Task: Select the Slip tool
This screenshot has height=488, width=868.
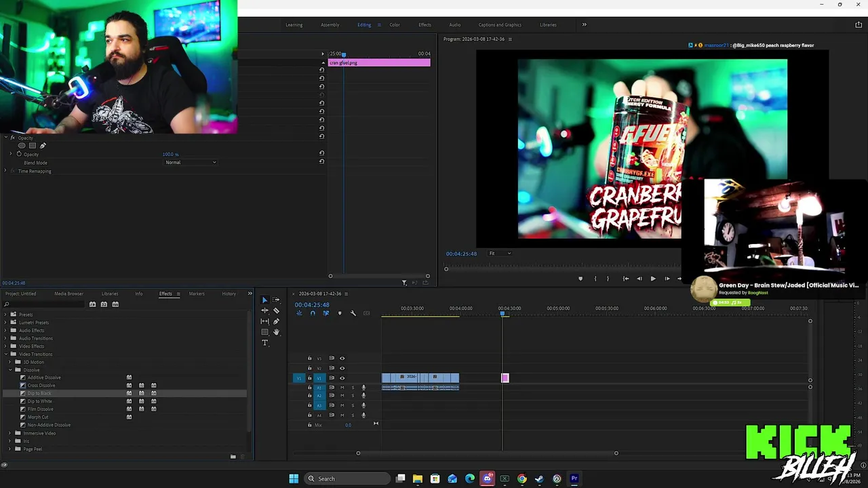Action: coord(264,321)
